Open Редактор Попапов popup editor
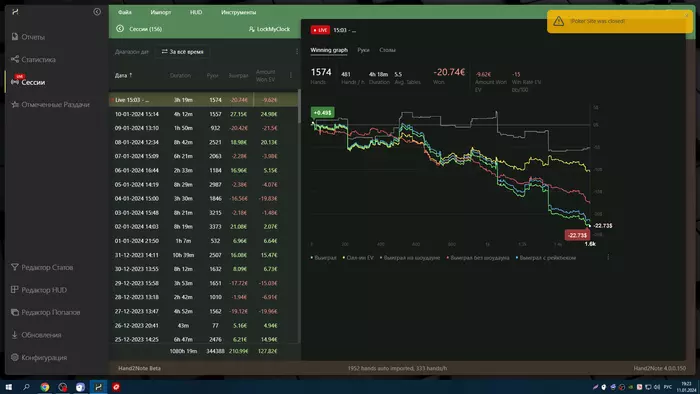The height and width of the screenshot is (394, 700). click(x=46, y=312)
